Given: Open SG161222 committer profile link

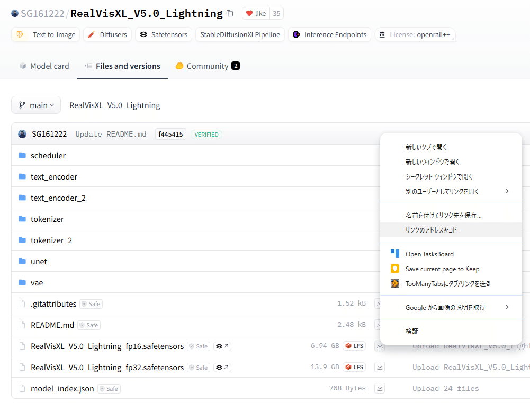Looking at the screenshot, I should point(49,134).
